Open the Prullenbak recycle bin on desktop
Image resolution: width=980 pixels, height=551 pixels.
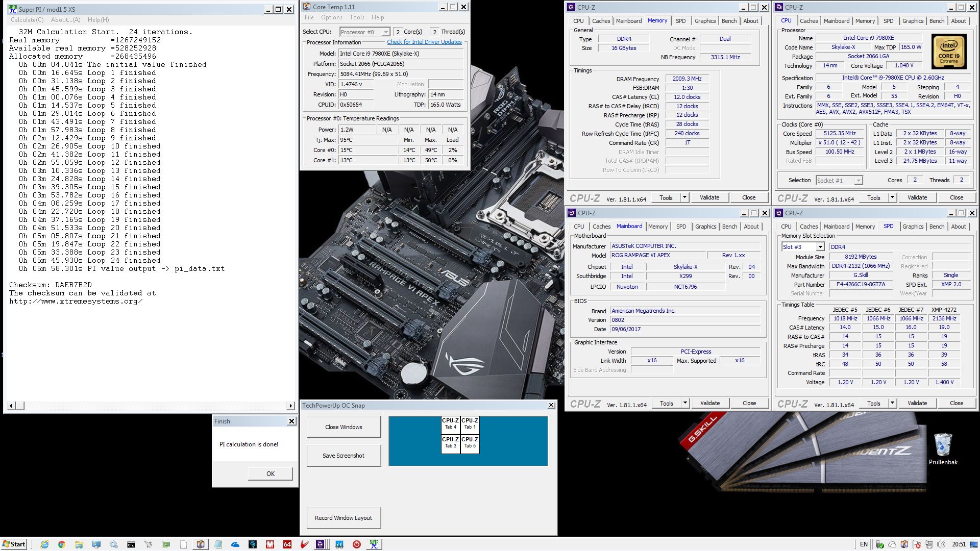point(943,448)
